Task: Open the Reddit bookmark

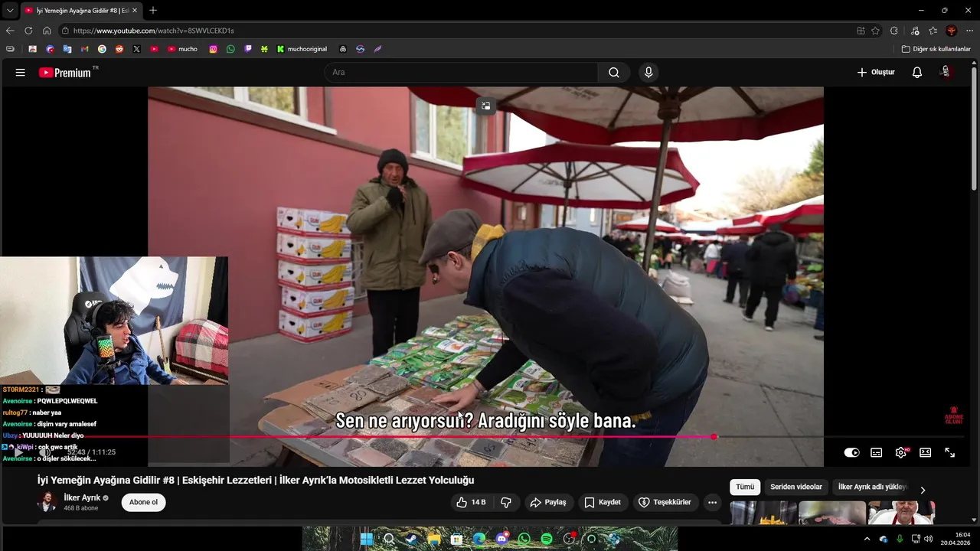Action: [x=119, y=49]
